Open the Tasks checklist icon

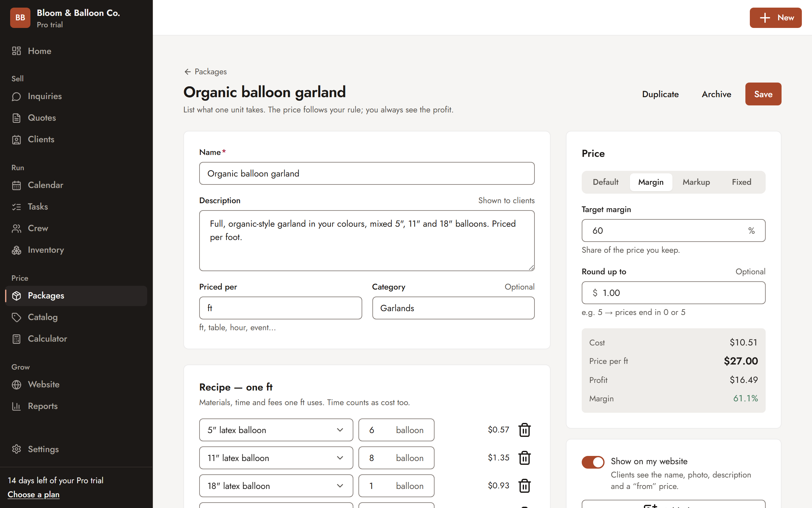pyautogui.click(x=16, y=207)
